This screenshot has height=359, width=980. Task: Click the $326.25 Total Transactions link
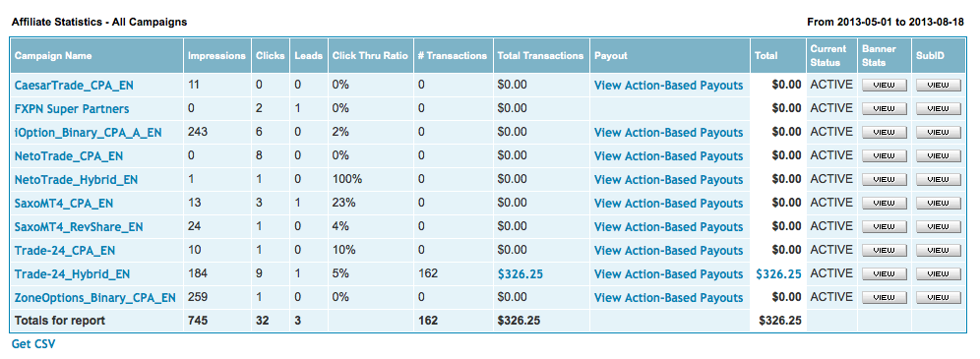coord(519,274)
